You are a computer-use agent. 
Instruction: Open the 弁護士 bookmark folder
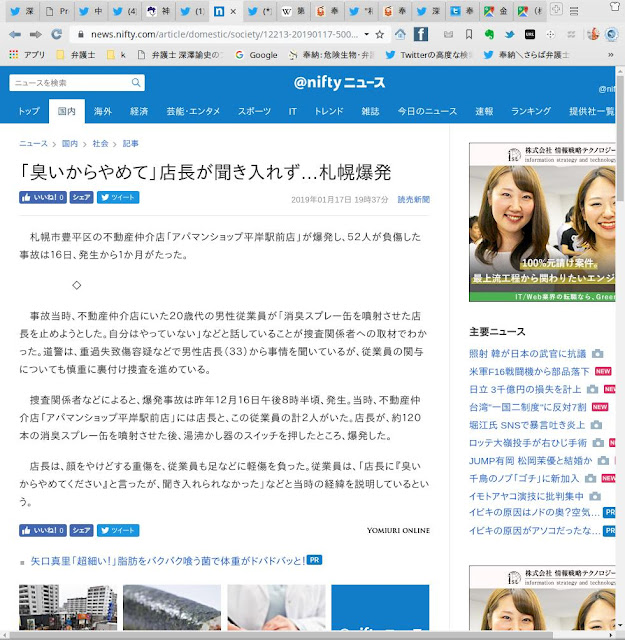pos(77,55)
